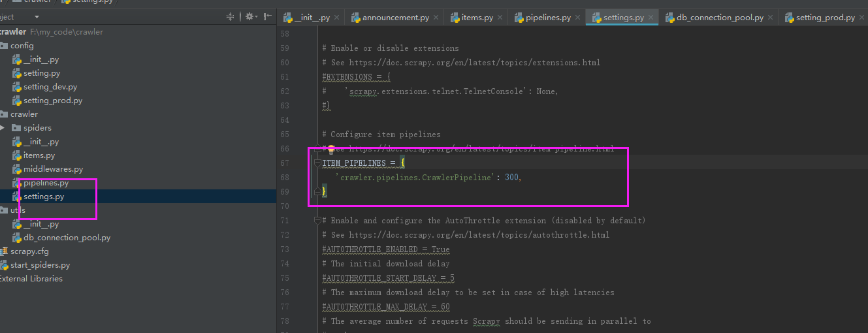Open start_spiders.py in the project tree

[x=40, y=265]
